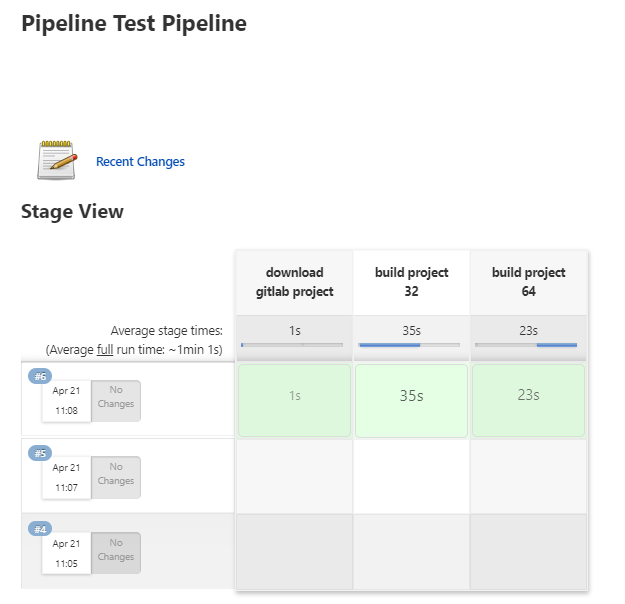The height and width of the screenshot is (604, 625).
Task: Click the build project 32 column header
Action: [x=411, y=282]
